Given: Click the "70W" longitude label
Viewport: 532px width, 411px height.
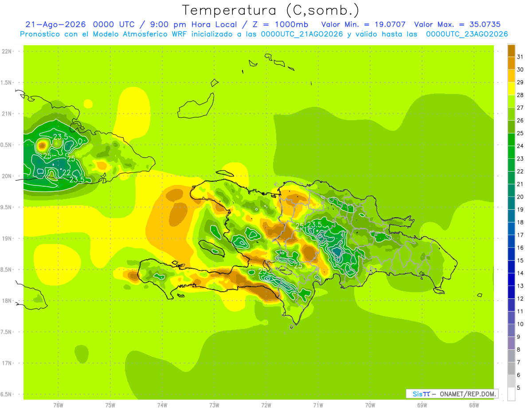Looking at the screenshot, I should pyautogui.click(x=370, y=405).
